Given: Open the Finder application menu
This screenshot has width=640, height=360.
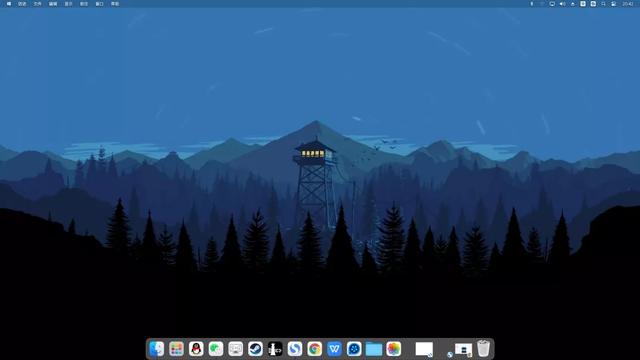Looking at the screenshot, I should click(x=22, y=4).
